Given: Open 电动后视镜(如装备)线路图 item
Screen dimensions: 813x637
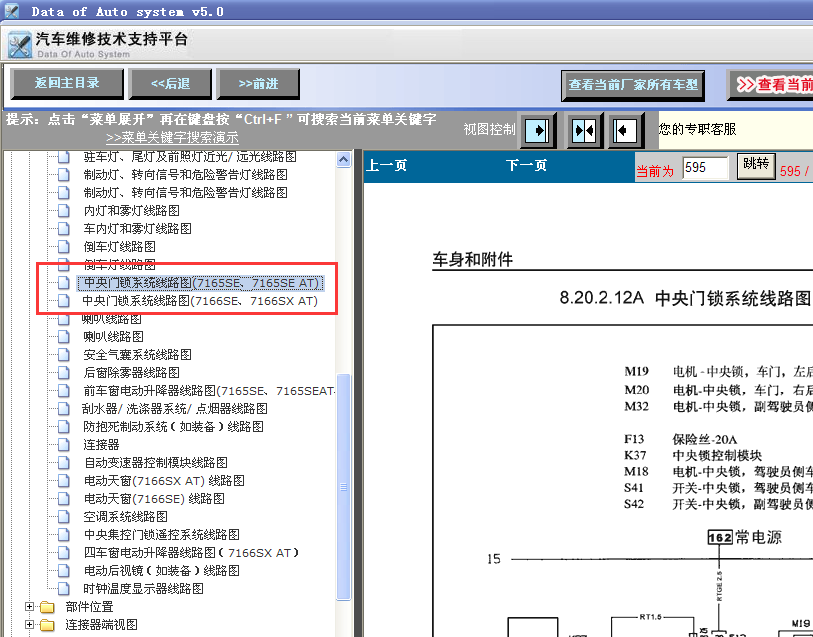Looking at the screenshot, I should pyautogui.click(x=162, y=571).
